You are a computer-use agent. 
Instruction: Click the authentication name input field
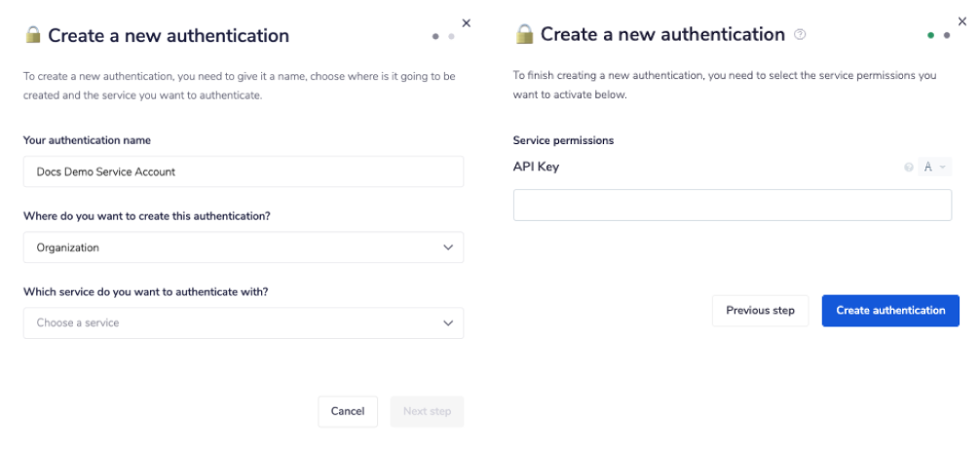pyautogui.click(x=243, y=171)
